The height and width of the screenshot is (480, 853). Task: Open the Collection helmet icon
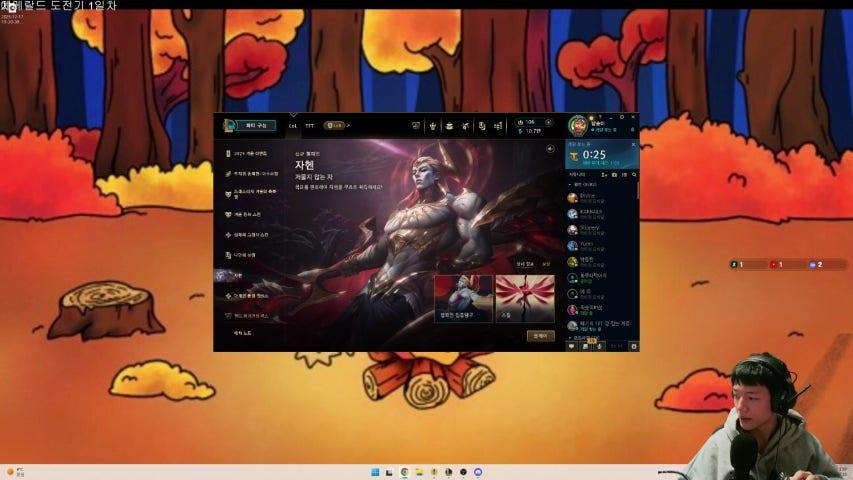(x=432, y=126)
